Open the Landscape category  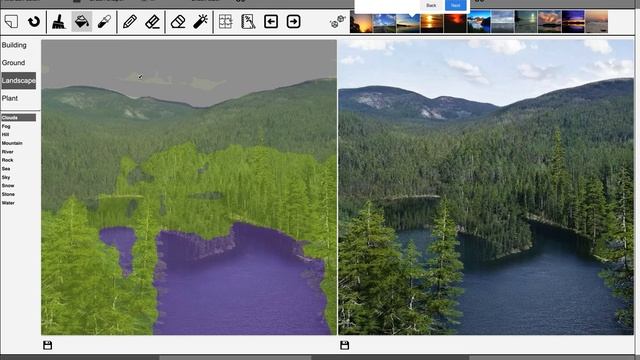pos(18,80)
